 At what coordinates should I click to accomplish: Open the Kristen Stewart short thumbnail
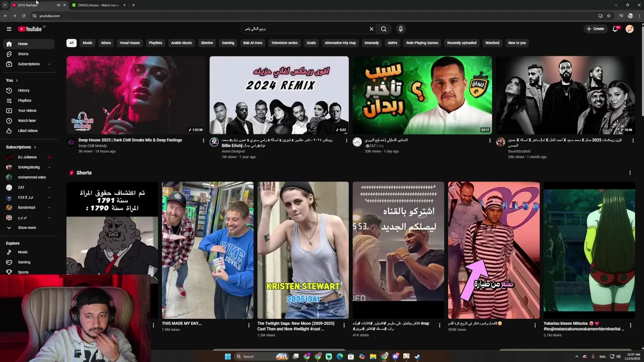[x=303, y=250]
